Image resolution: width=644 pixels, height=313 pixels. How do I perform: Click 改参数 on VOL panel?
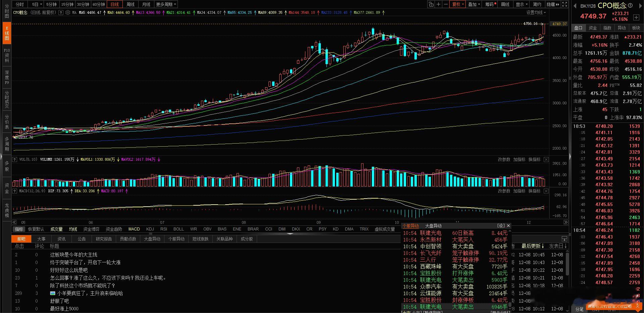(504, 159)
